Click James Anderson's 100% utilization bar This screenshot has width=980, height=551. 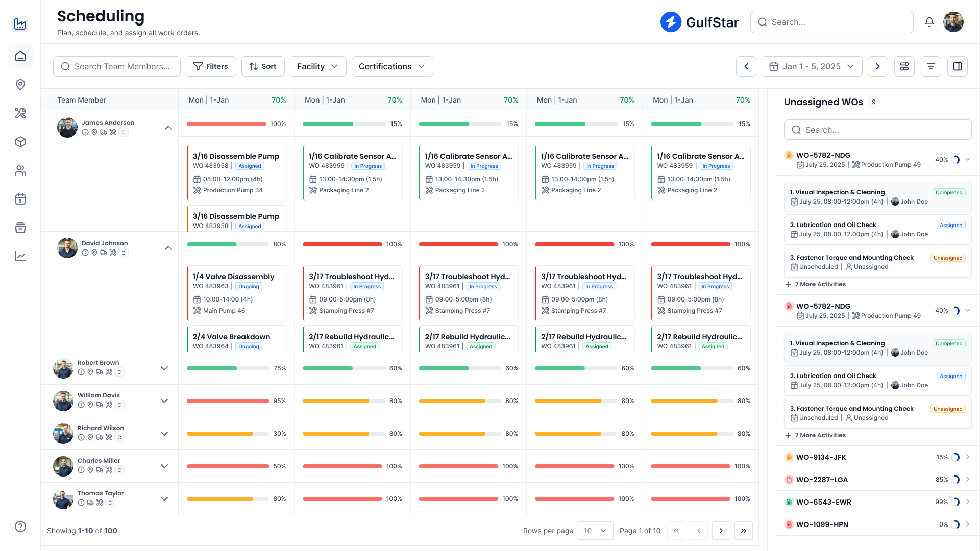(x=226, y=124)
